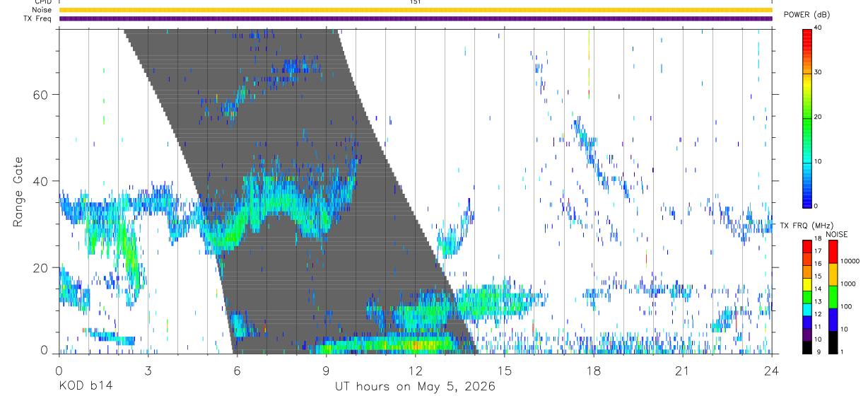Click the "16" tick on TX FRQ legend
Viewport: 868px width, 401px height.
[818, 264]
